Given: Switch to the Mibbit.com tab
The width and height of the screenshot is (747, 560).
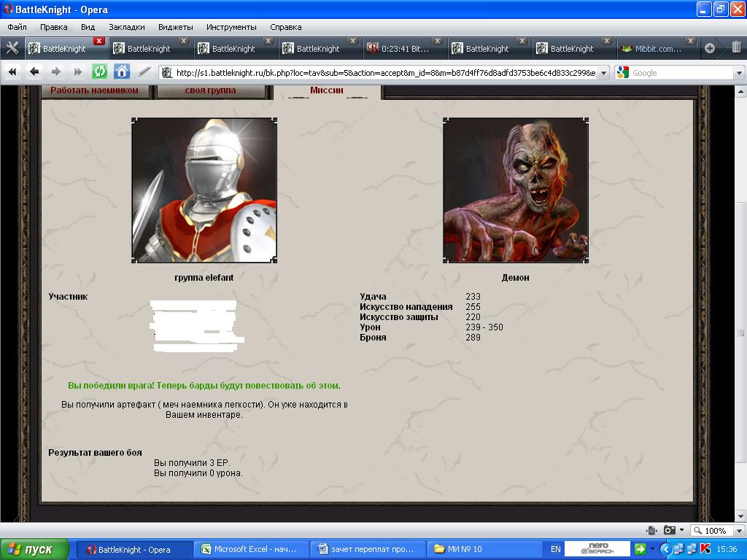Looking at the screenshot, I should [658, 49].
